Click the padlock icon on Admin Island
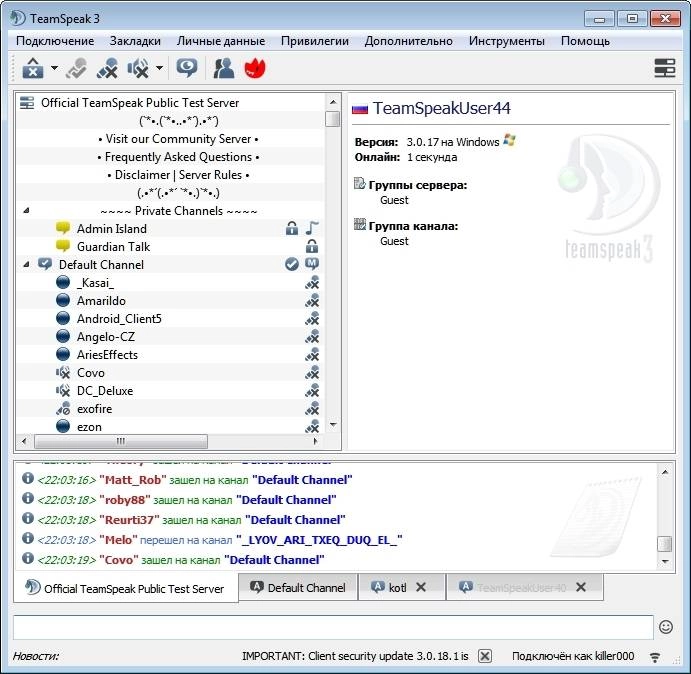 [292, 228]
